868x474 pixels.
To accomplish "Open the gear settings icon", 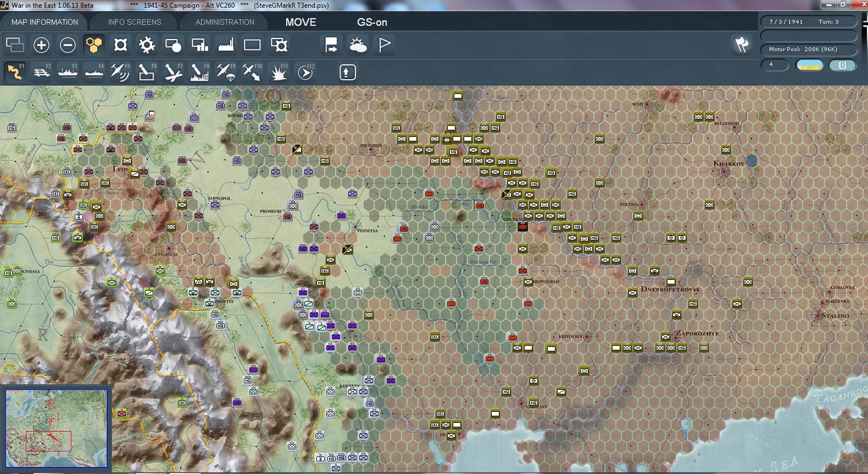I will tap(147, 45).
